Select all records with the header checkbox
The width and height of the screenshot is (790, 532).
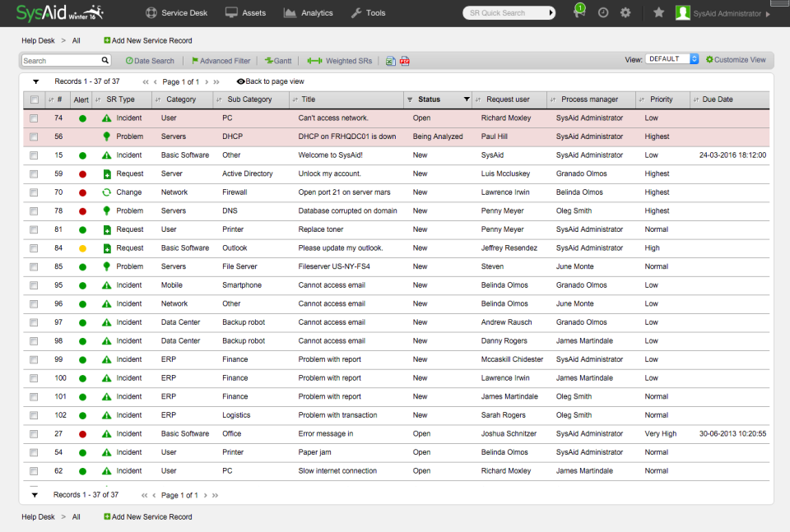point(33,99)
